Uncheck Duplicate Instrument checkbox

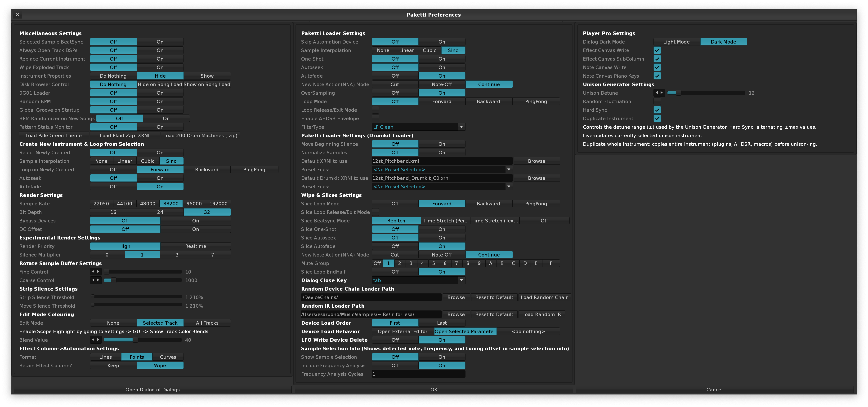[x=657, y=119]
